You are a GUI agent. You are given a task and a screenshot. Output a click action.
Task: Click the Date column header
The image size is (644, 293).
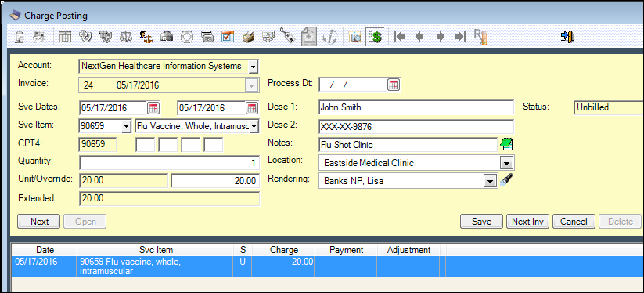(x=45, y=250)
